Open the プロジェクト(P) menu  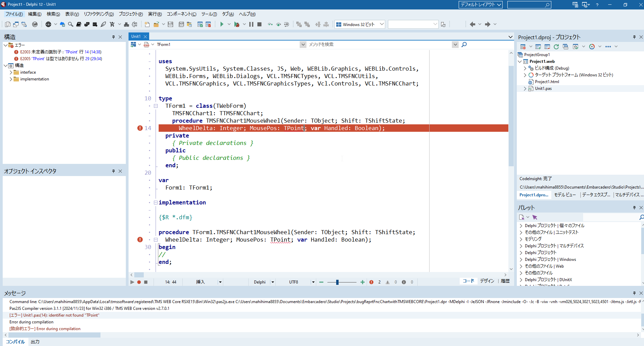click(x=131, y=14)
